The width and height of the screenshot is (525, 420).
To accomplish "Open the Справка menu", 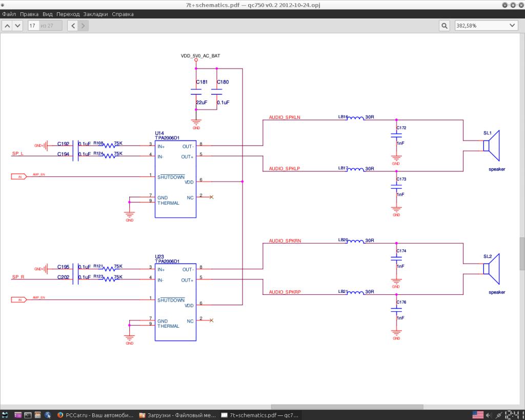I will click(123, 14).
